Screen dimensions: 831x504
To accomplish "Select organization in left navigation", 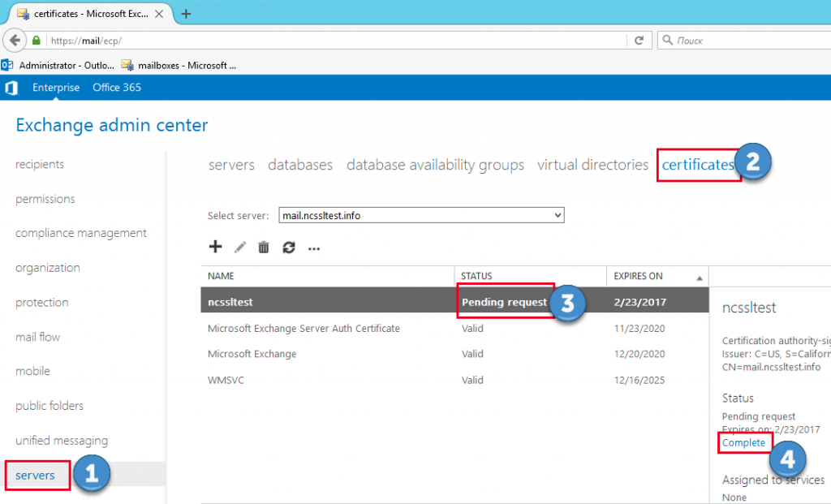I will tap(48, 268).
